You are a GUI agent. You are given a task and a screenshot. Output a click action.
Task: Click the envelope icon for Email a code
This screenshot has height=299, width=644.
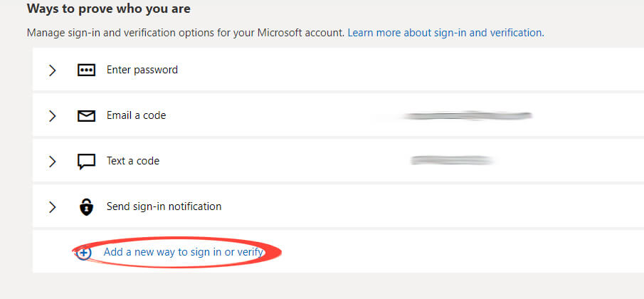[x=86, y=116]
